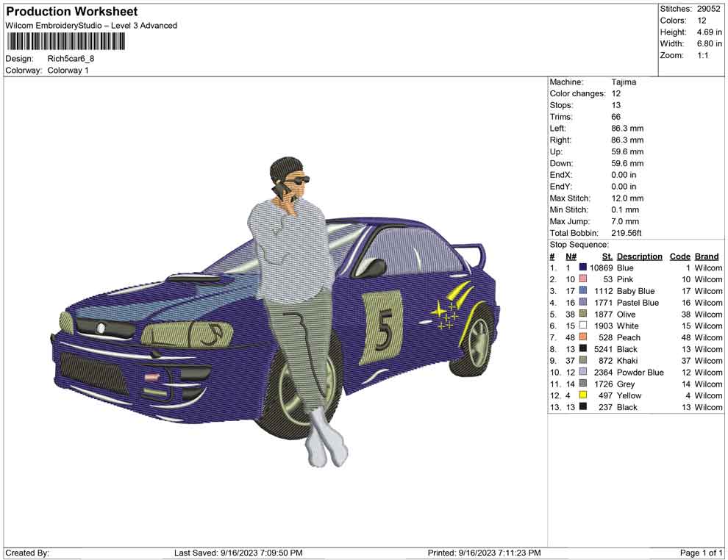Viewport: 728px width, 560px height.
Task: Click the Code column header
Action: pyautogui.click(x=679, y=256)
